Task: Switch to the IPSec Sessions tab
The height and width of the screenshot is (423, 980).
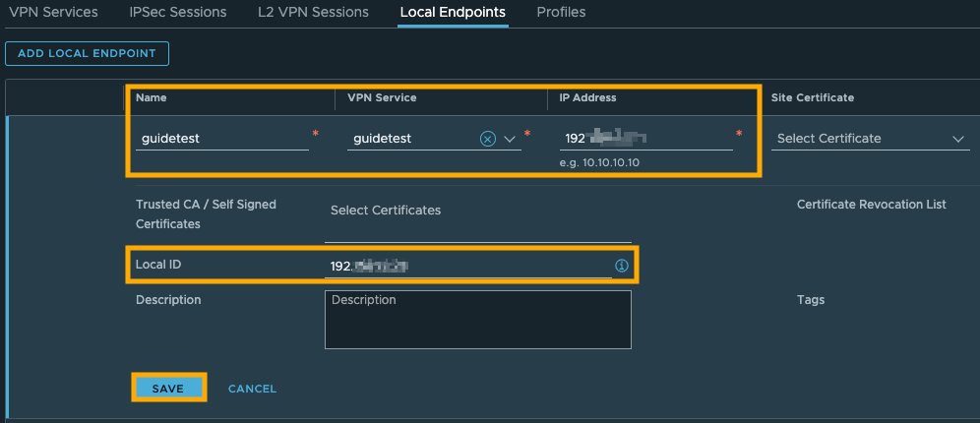Action: [x=178, y=12]
